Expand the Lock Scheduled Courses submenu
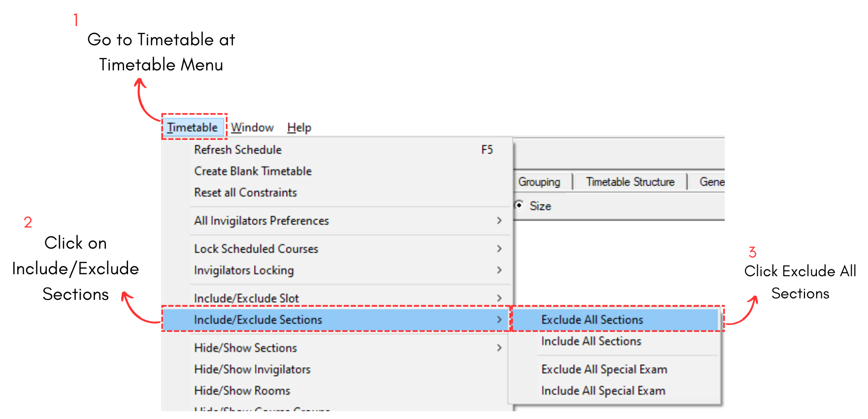Image resolution: width=868 pixels, height=419 pixels. pos(256,249)
